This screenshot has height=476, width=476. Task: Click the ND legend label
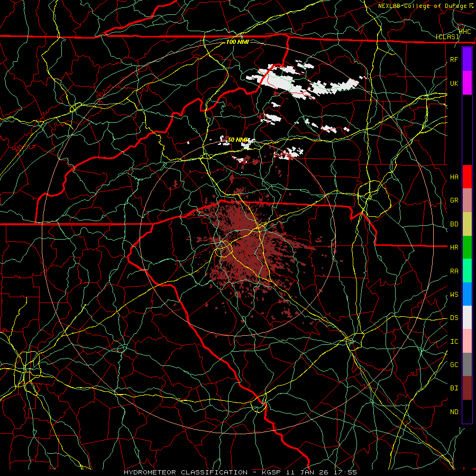pos(454,411)
